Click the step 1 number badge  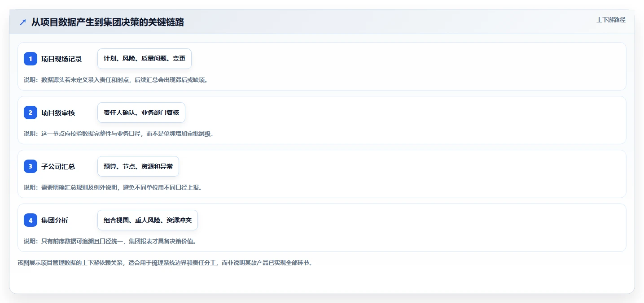click(31, 59)
